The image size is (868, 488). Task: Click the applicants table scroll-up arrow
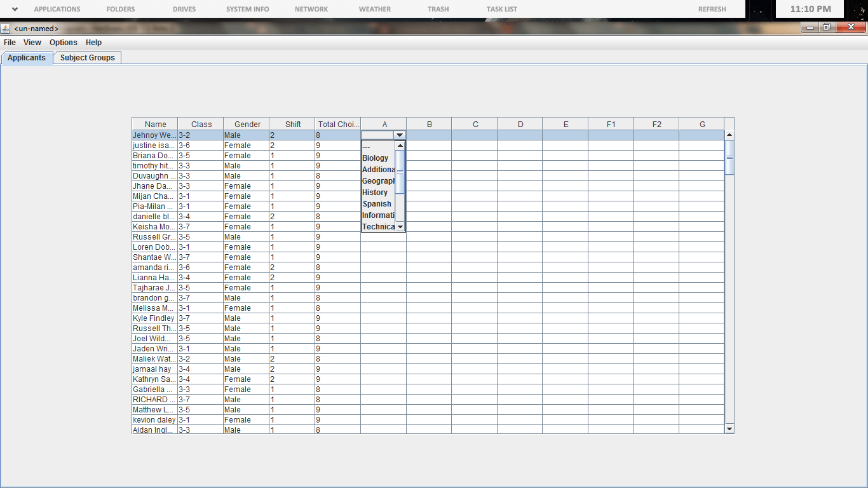pyautogui.click(x=729, y=135)
